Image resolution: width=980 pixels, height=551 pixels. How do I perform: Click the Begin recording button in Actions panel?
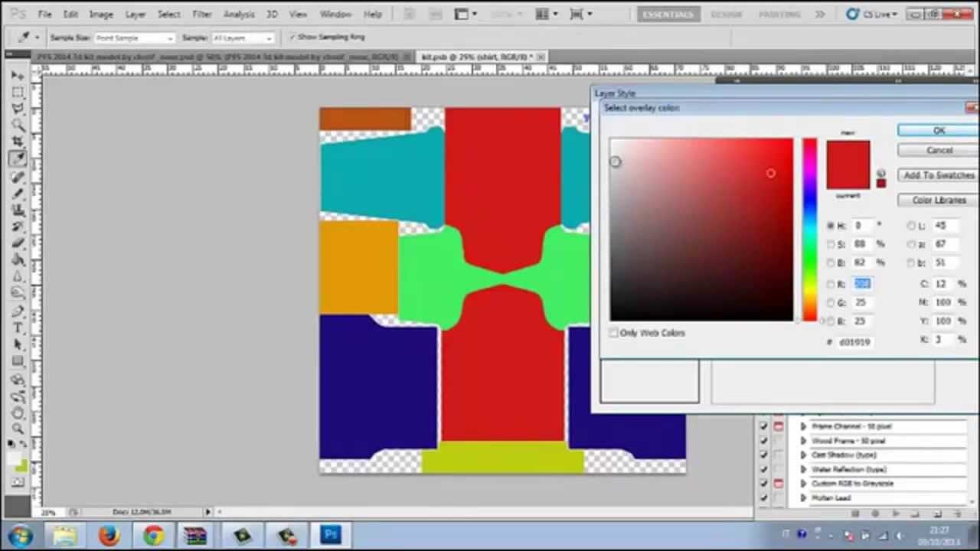[875, 514]
